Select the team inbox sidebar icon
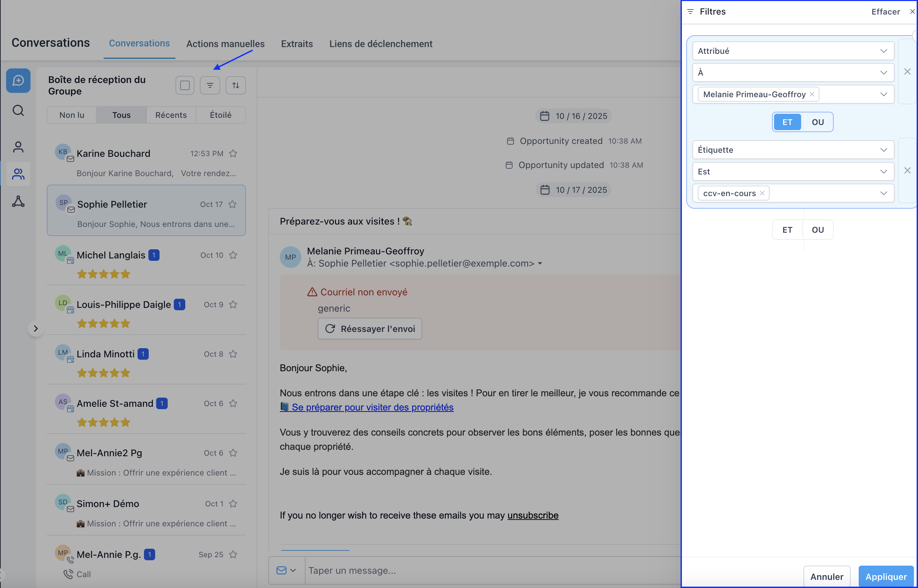This screenshot has height=588, width=918. 18,174
